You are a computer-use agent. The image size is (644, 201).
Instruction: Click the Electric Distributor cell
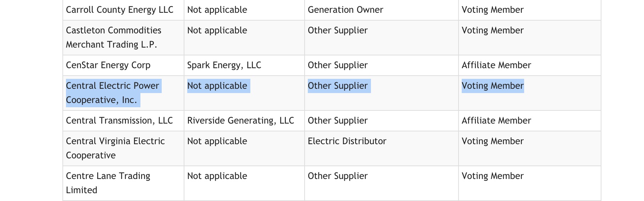pos(347,141)
